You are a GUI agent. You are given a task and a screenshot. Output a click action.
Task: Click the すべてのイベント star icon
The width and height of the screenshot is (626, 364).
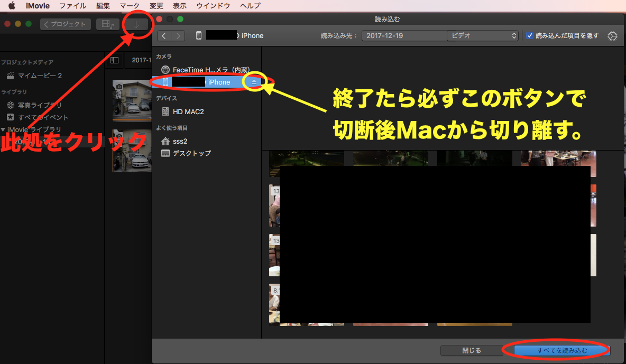[11, 117]
